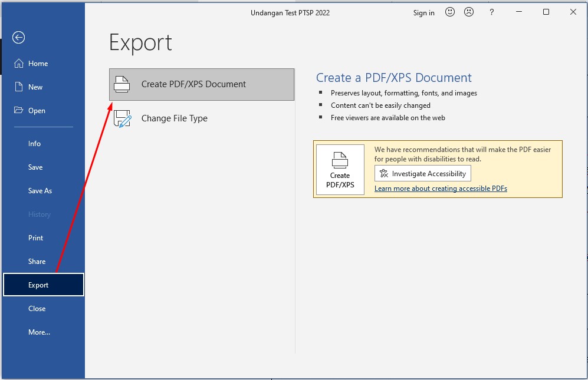Viewport: 588px width, 380px height.
Task: Click the Change File Type icon
Action: click(x=122, y=118)
